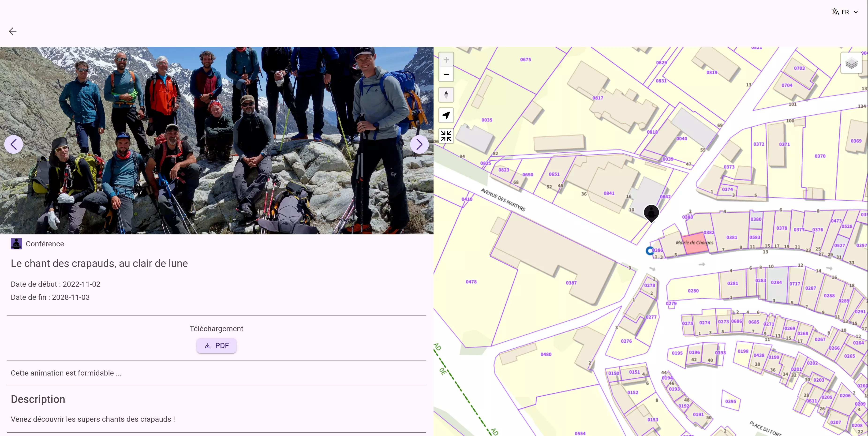Click parcel label 0819 on map
The image size is (868, 436).
click(x=712, y=72)
